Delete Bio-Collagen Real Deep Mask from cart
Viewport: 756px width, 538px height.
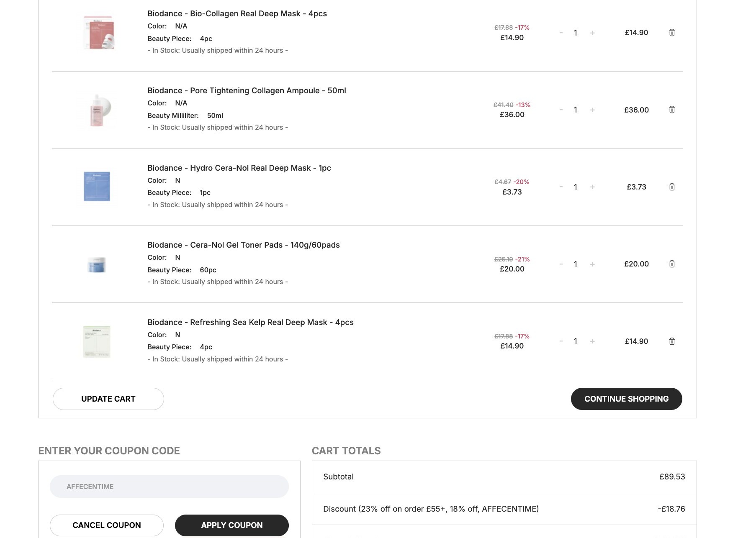(672, 33)
